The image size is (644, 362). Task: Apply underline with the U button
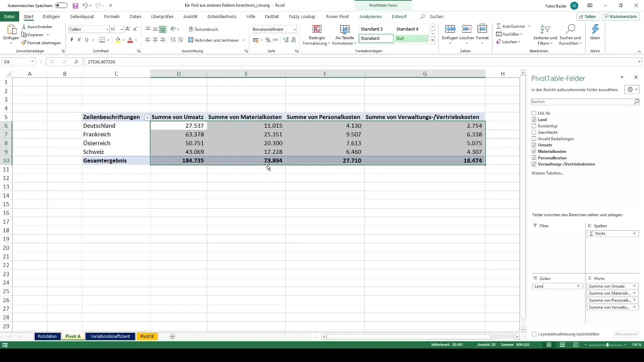[x=87, y=40]
